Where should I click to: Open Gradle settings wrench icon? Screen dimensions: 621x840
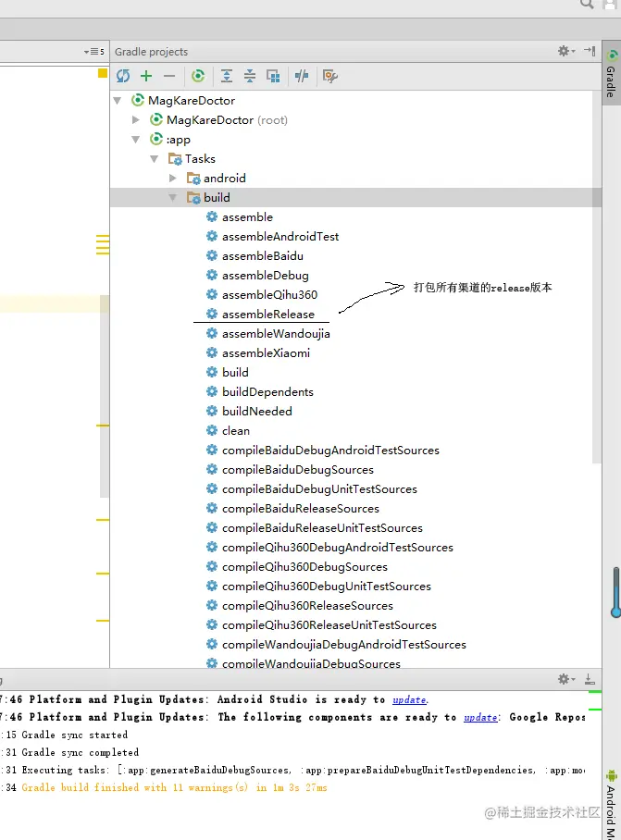[330, 76]
